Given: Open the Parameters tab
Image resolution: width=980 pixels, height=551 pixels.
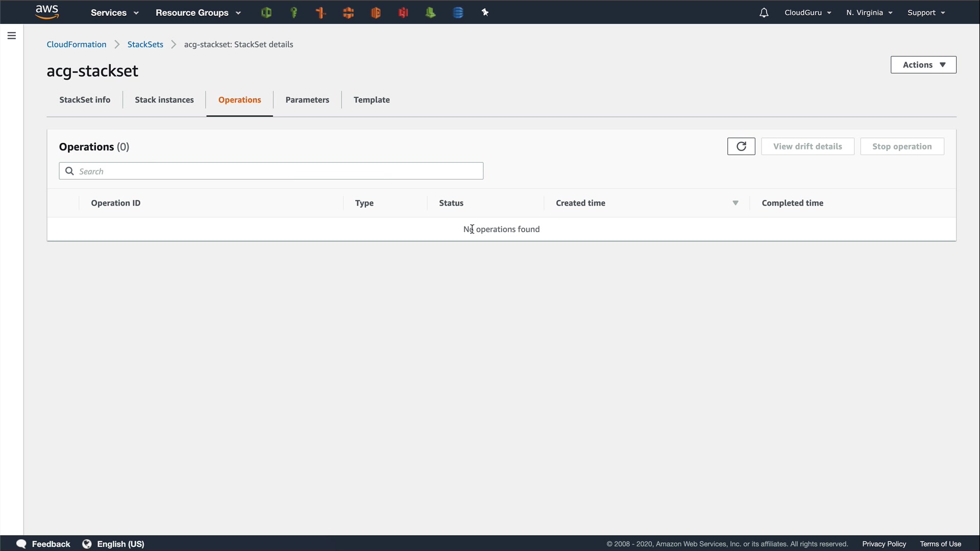Looking at the screenshot, I should (x=307, y=100).
